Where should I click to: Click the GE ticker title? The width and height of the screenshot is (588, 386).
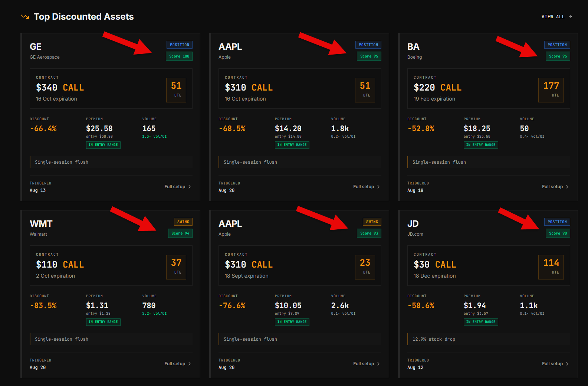pyautogui.click(x=36, y=47)
